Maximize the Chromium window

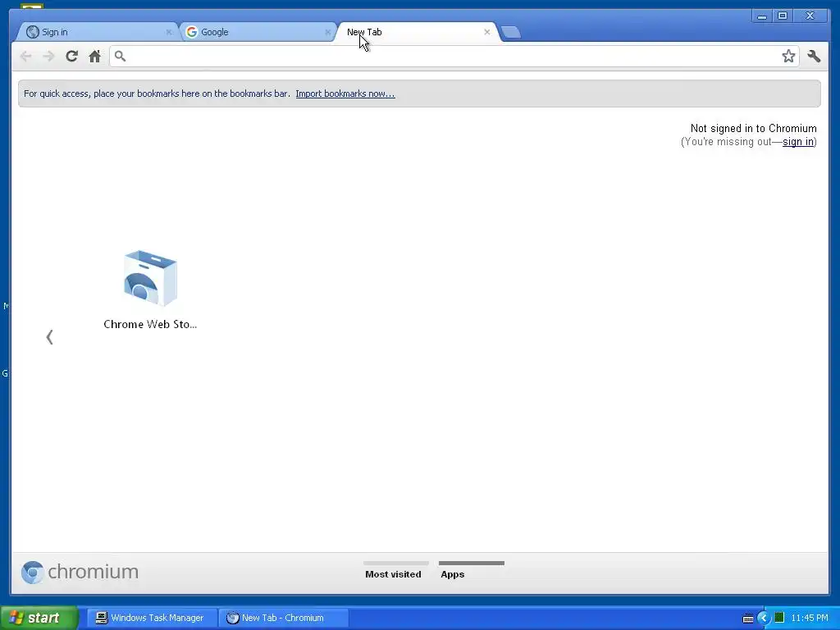coord(782,16)
